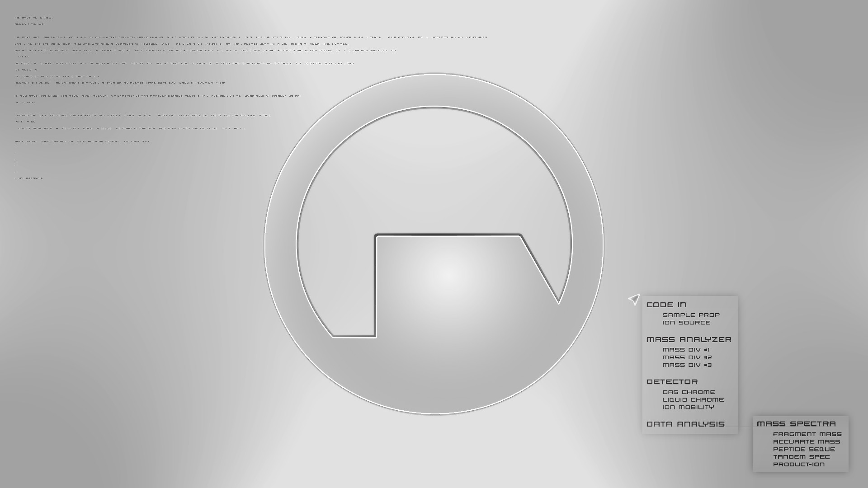The height and width of the screenshot is (488, 868).
Task: Click the Peptide Seque button
Action: tap(804, 449)
